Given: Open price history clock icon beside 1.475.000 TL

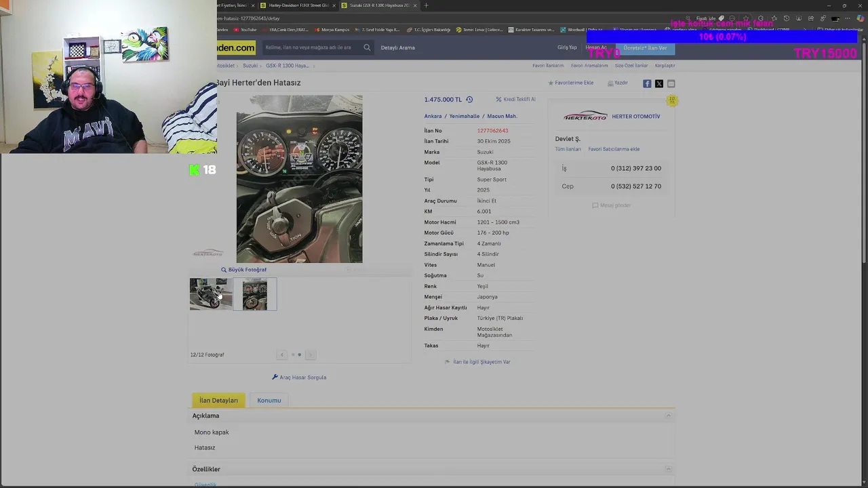Looking at the screenshot, I should (469, 100).
